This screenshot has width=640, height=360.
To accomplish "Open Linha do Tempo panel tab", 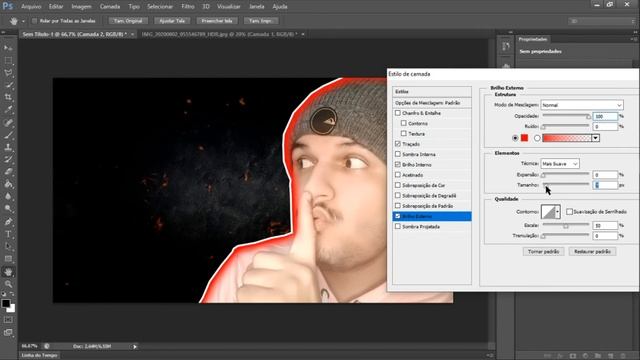I will (x=39, y=356).
